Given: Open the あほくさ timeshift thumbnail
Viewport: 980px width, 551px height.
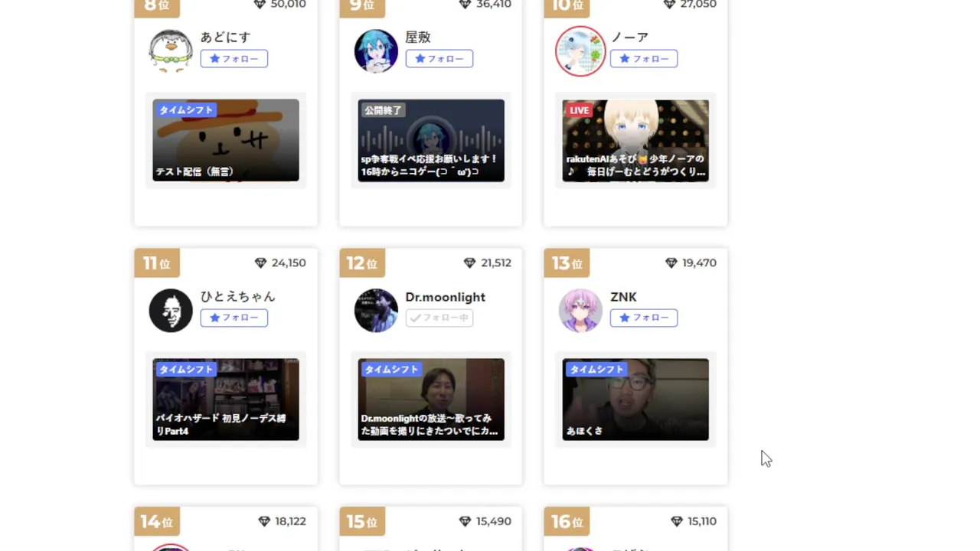Looking at the screenshot, I should 635,399.
